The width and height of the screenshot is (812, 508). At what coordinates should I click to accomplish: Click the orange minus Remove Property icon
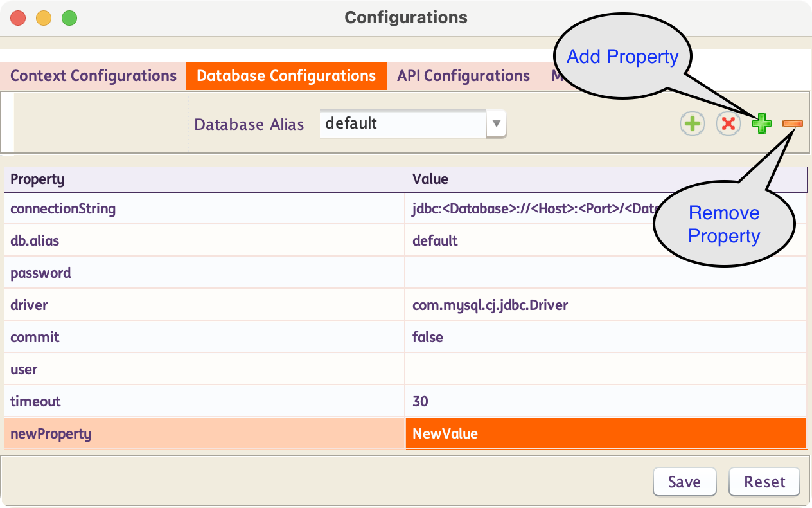[x=792, y=123]
